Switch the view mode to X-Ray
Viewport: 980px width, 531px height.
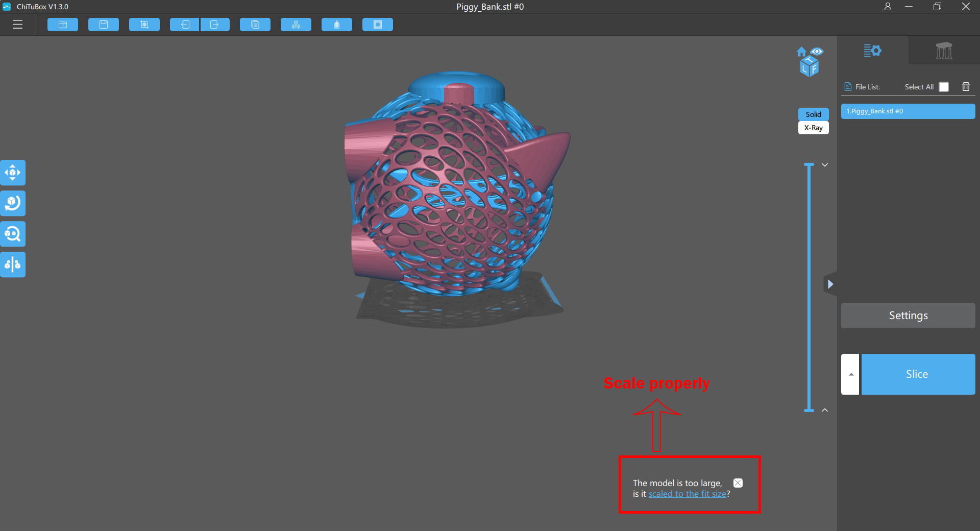tap(813, 128)
